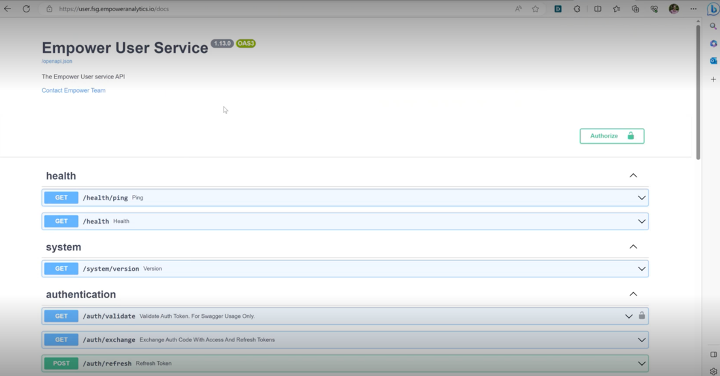This screenshot has height=376, width=720.
Task: Click the Empower User Service title
Action: point(125,48)
